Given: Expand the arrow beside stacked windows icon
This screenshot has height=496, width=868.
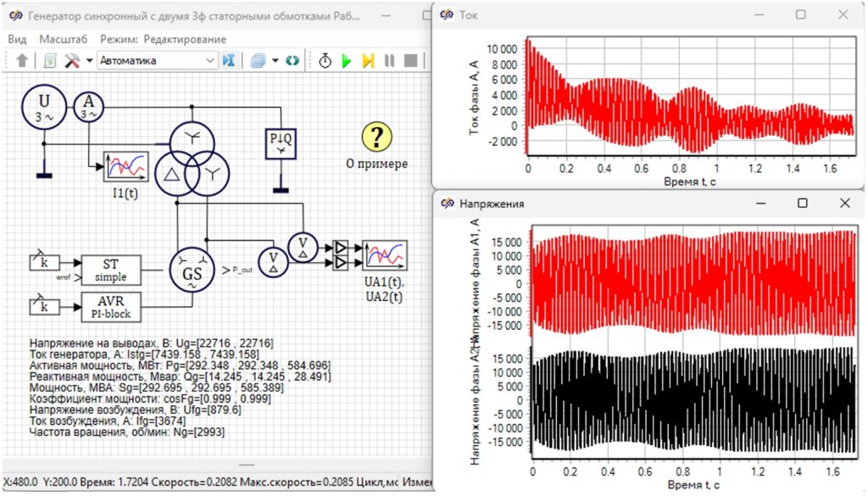Looking at the screenshot, I should point(275,60).
